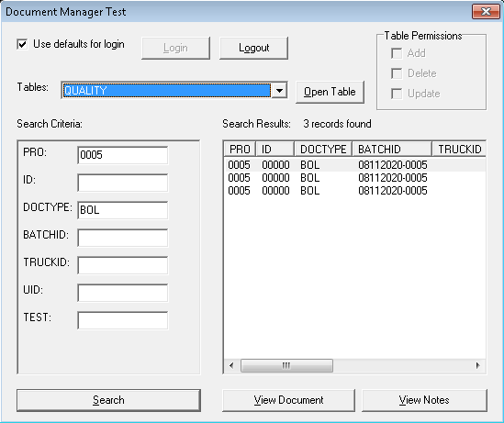Select the second record in search results

point(354,178)
